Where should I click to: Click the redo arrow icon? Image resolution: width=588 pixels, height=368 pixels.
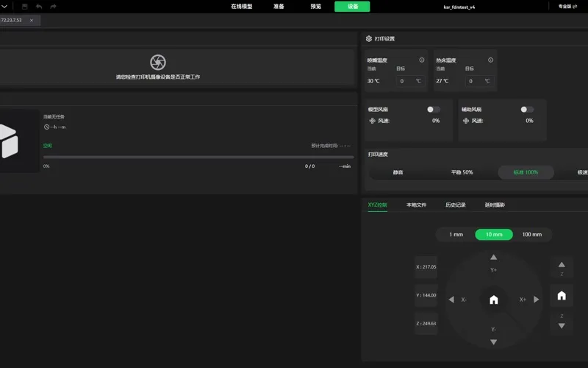(x=53, y=7)
